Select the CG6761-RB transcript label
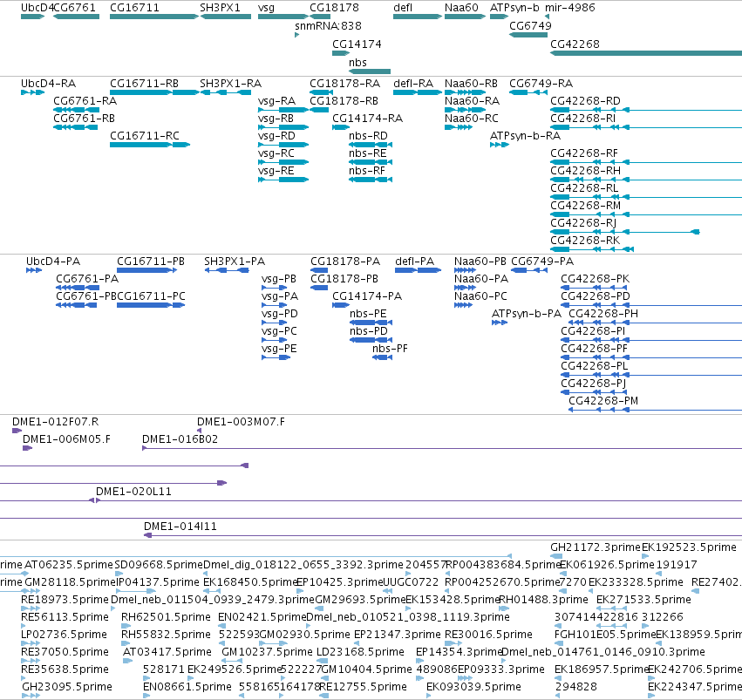742x700 pixels. pos(85,119)
